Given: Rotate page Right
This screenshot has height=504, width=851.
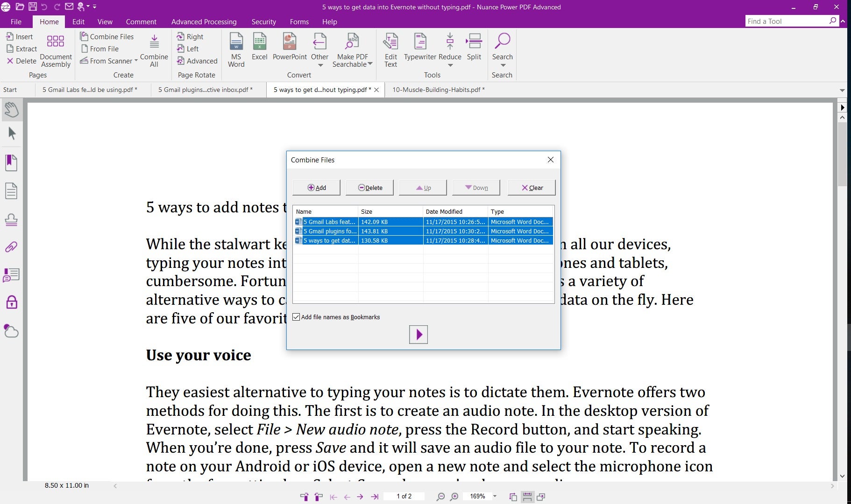Looking at the screenshot, I should 190,36.
